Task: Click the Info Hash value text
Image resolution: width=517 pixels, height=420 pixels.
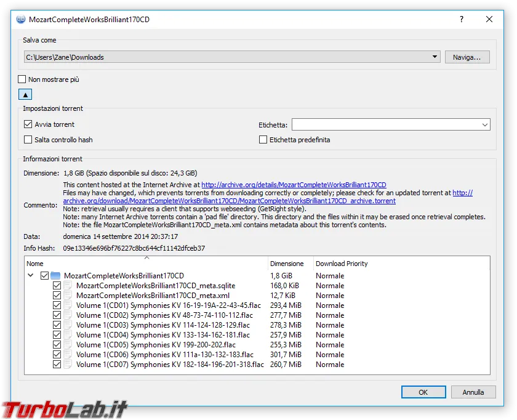Action: point(134,248)
